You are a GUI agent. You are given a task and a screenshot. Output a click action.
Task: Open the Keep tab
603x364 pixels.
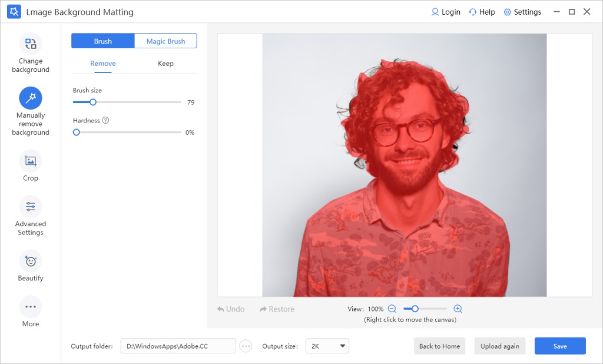[x=165, y=63]
